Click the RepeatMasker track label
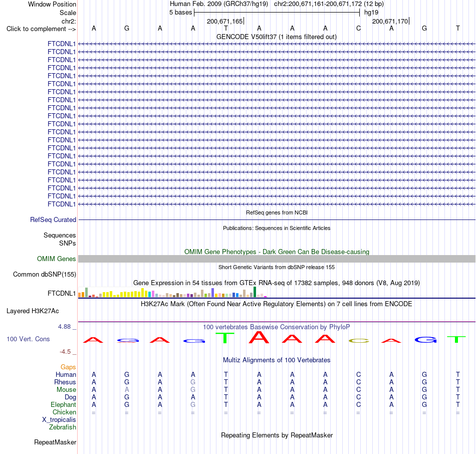 (55, 442)
